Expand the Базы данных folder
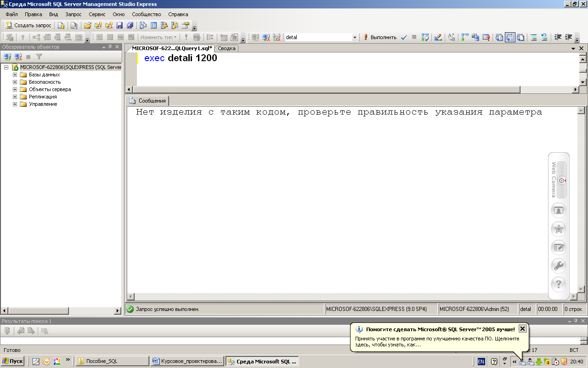The image size is (588, 368). 15,75
